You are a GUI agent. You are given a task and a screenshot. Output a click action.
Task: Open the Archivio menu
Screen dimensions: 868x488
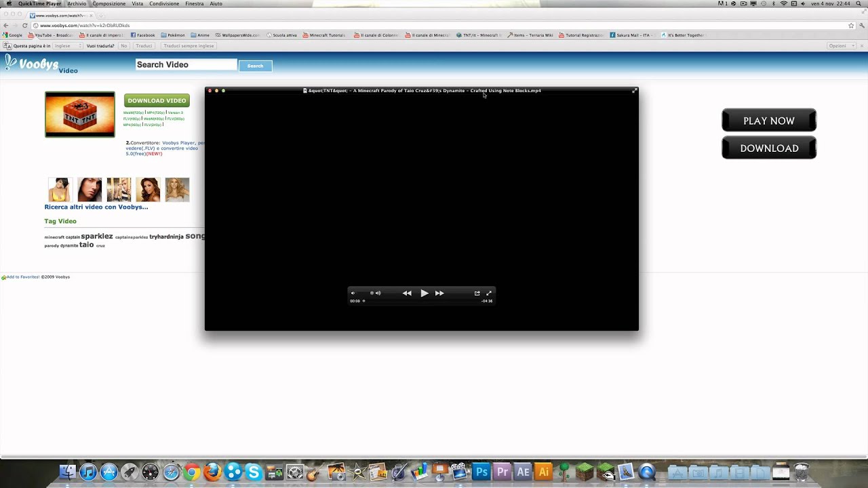[77, 4]
